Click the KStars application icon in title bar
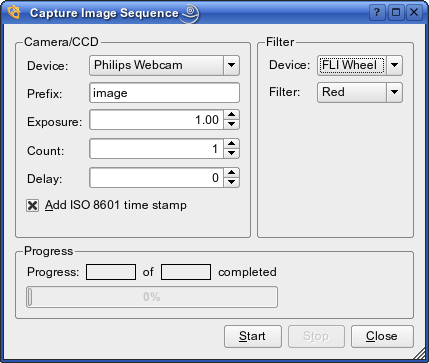 pyautogui.click(x=14, y=12)
